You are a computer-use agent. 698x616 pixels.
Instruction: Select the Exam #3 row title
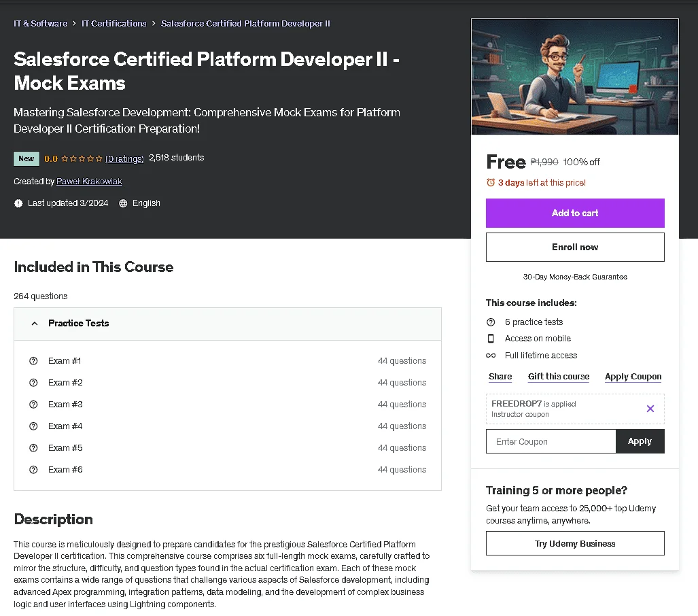(x=65, y=405)
